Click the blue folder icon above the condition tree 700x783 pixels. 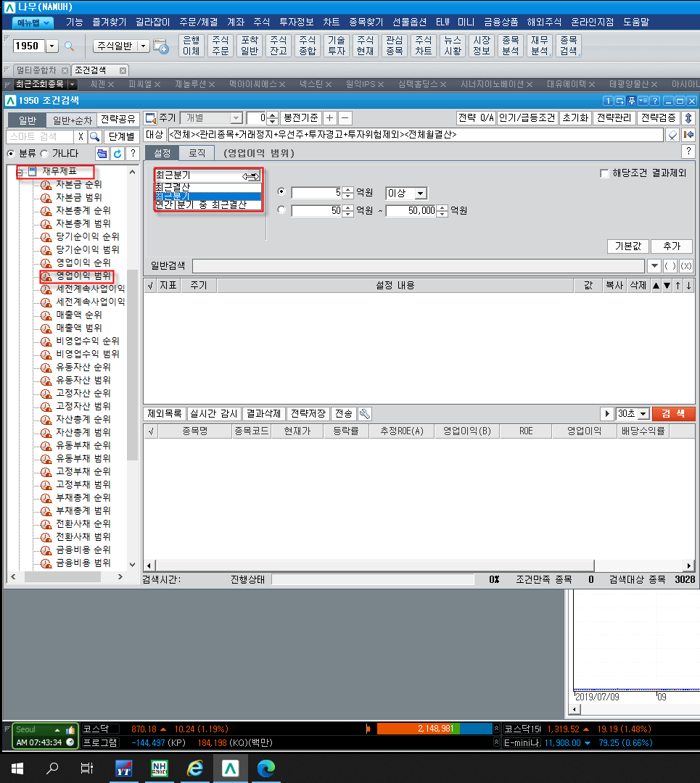point(102,154)
